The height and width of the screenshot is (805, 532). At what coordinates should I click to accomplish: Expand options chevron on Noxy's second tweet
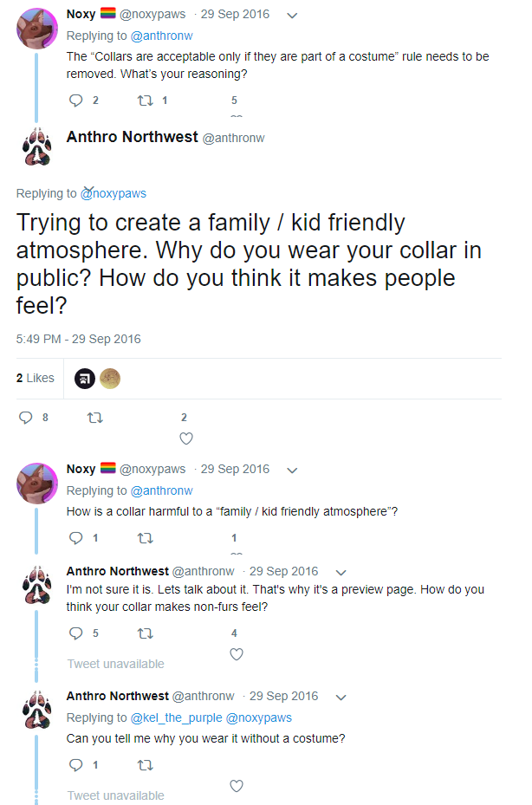click(292, 470)
